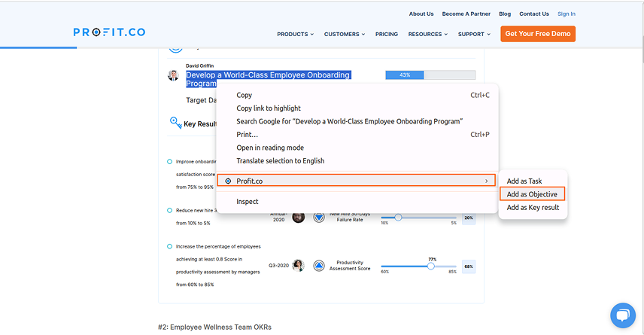Click the David Griffin name label
The image size is (644, 335).
[x=199, y=65]
